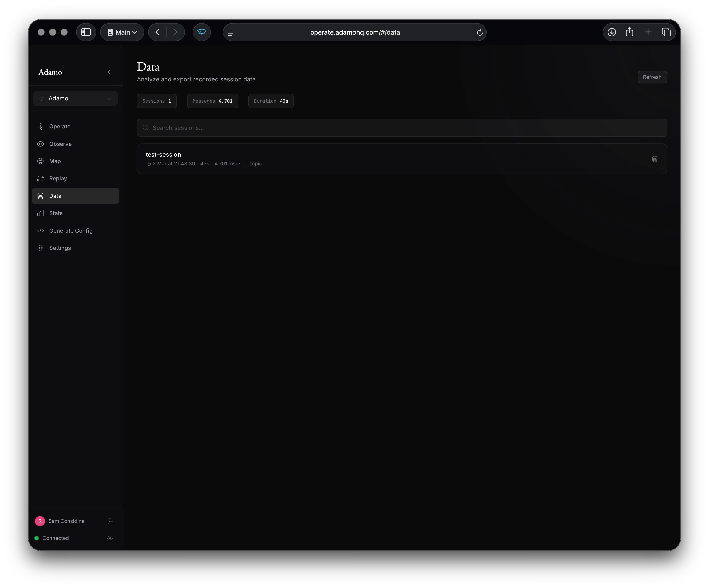Click the Sessions 1 stat chip
The height and width of the screenshot is (588, 709).
tap(157, 101)
